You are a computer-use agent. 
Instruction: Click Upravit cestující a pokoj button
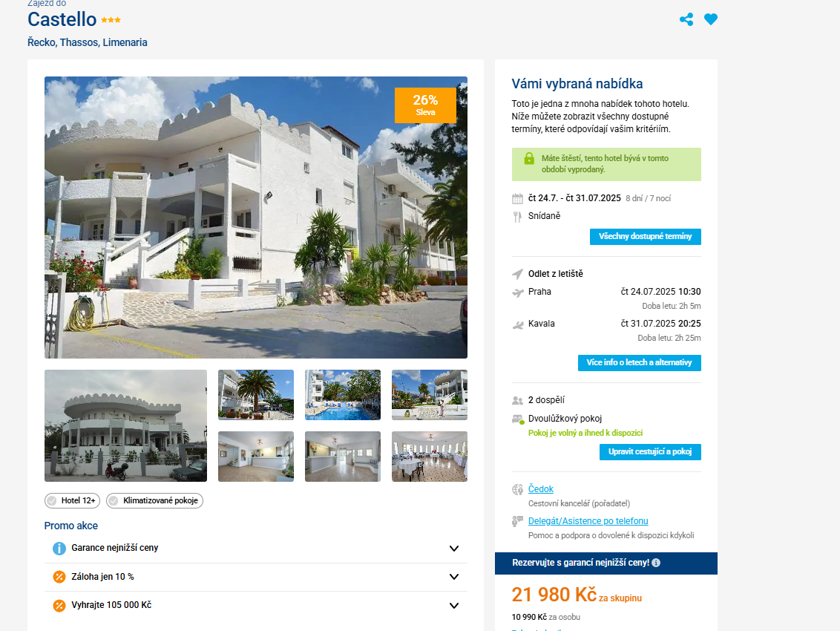pos(650,452)
